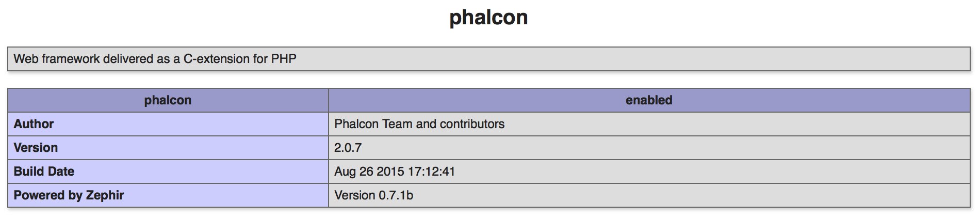The height and width of the screenshot is (217, 980).
Task: Click the enabled column header
Action: (649, 100)
